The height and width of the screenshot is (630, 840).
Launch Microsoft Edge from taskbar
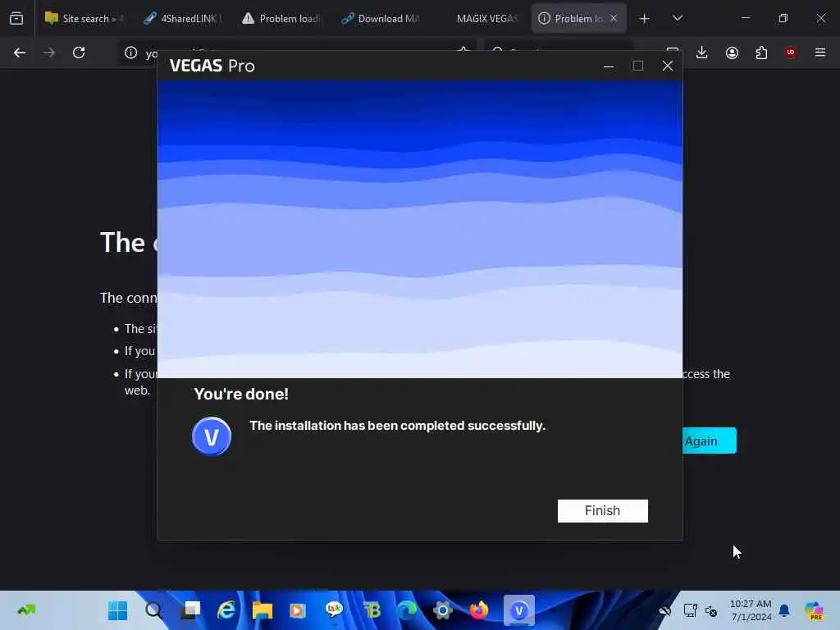(407, 610)
